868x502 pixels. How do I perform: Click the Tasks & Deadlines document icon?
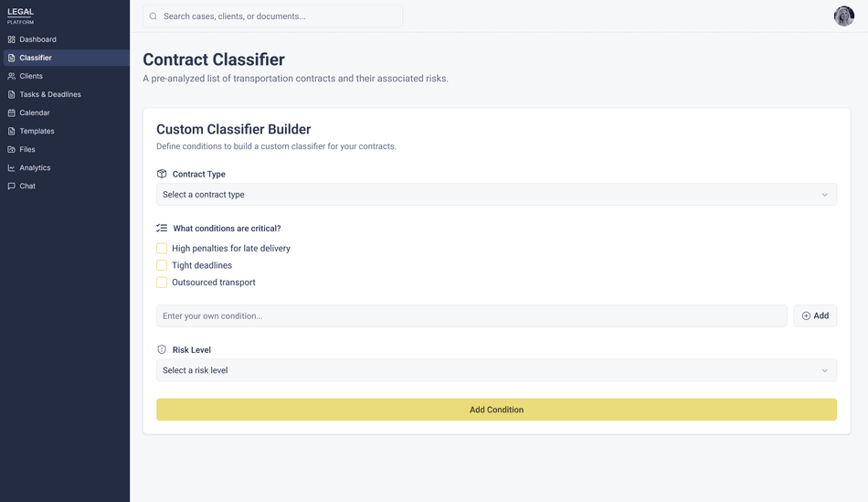click(11, 94)
